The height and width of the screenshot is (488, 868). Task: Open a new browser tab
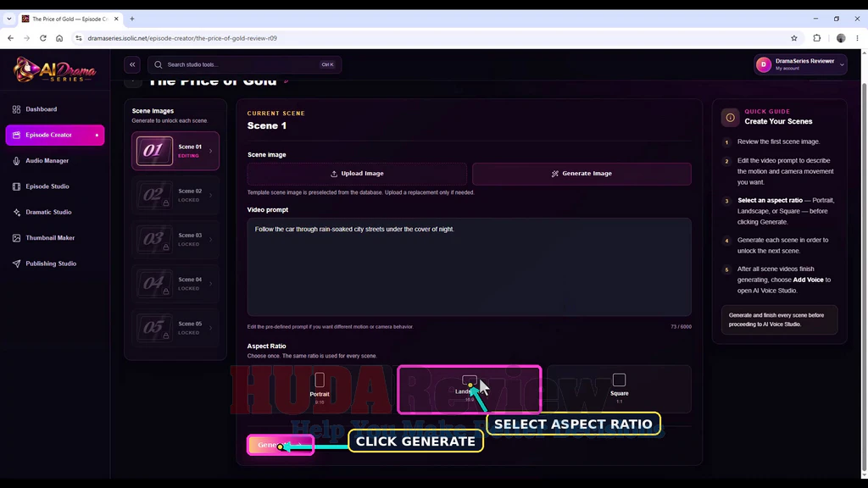pos(131,19)
